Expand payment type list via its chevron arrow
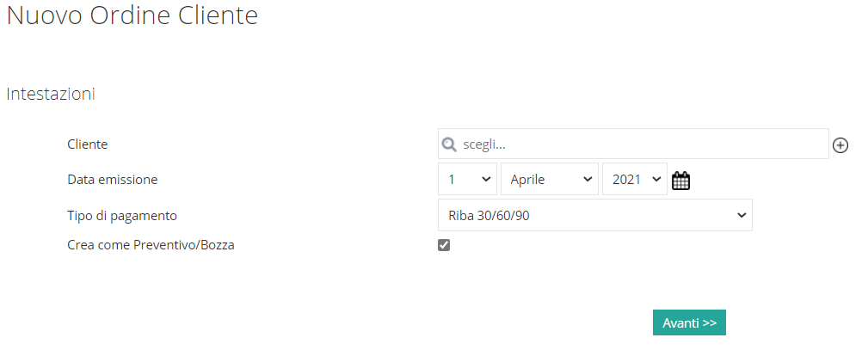 pyautogui.click(x=742, y=216)
